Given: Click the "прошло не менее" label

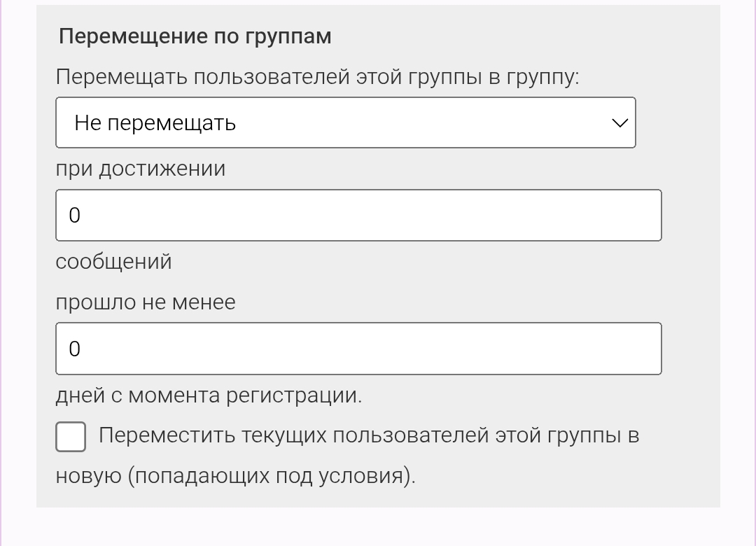Looking at the screenshot, I should 145,302.
